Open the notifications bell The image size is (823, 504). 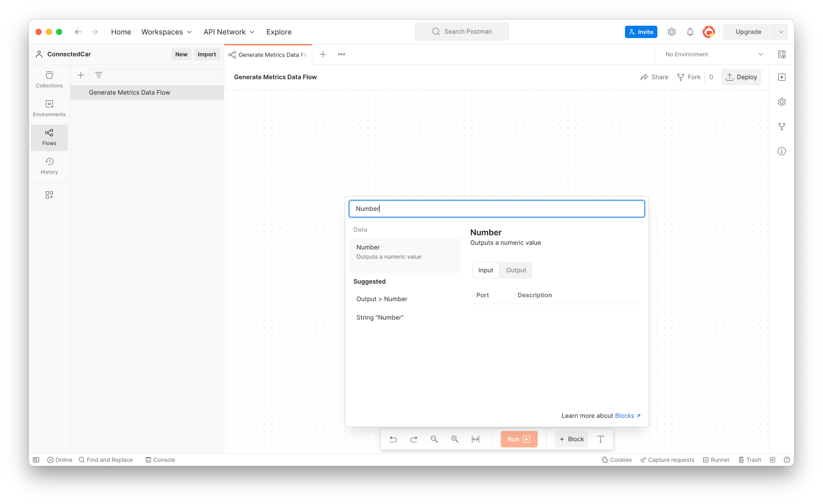(x=690, y=32)
